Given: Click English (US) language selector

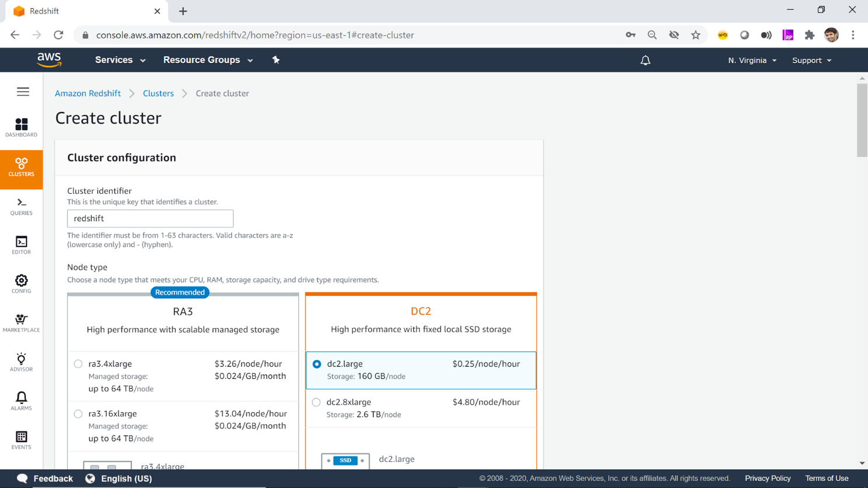Looking at the screenshot, I should [x=126, y=479].
